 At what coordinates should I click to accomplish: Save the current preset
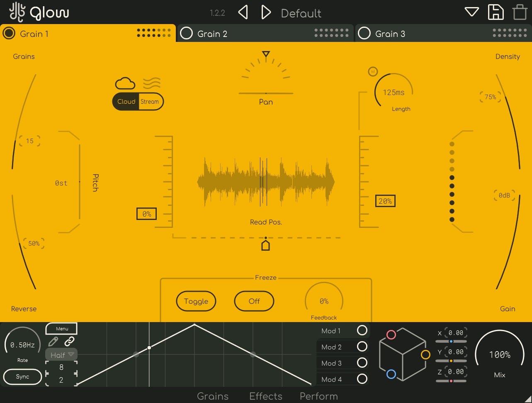tap(496, 12)
